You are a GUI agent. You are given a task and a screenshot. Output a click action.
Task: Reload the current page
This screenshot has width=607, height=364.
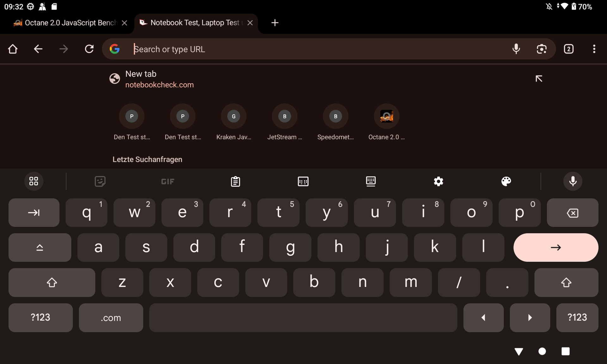pyautogui.click(x=89, y=49)
